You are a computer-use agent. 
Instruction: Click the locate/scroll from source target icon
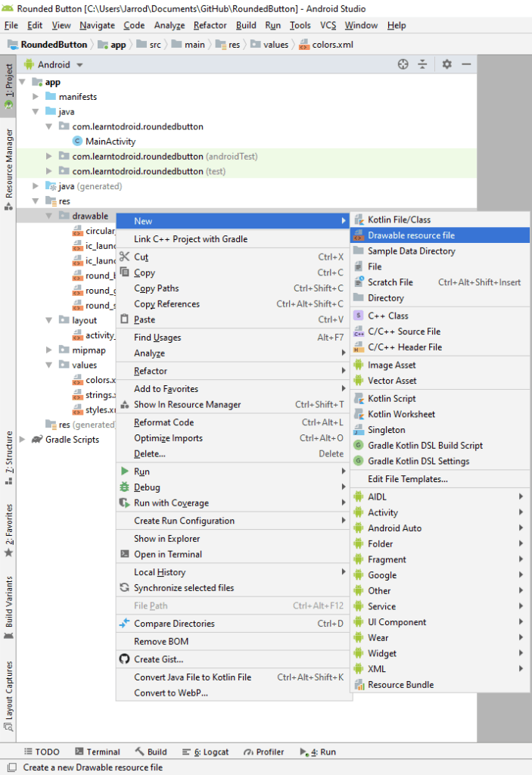(x=403, y=64)
